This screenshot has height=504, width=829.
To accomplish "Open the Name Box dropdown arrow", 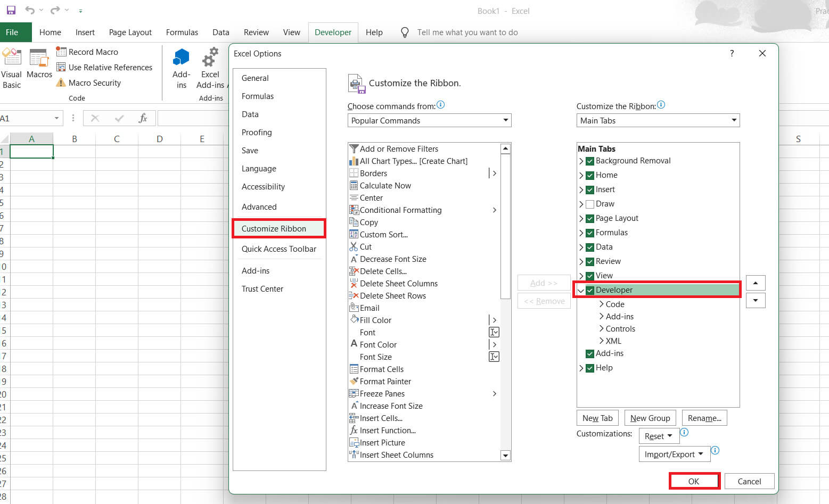I will click(x=56, y=118).
